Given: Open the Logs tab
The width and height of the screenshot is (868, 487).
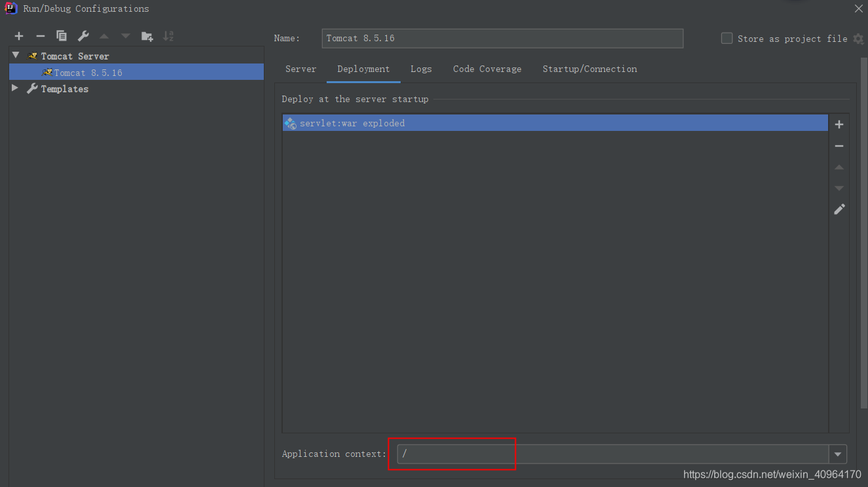Looking at the screenshot, I should click(421, 69).
